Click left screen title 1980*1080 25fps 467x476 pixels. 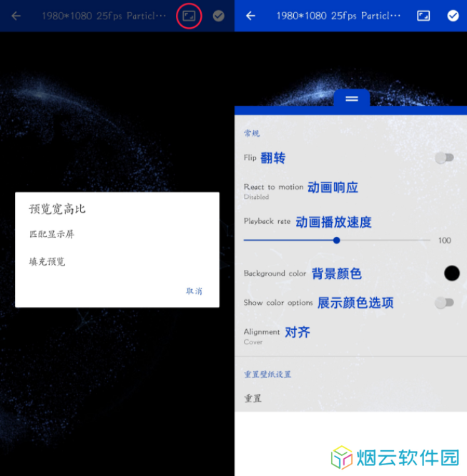click(x=104, y=16)
